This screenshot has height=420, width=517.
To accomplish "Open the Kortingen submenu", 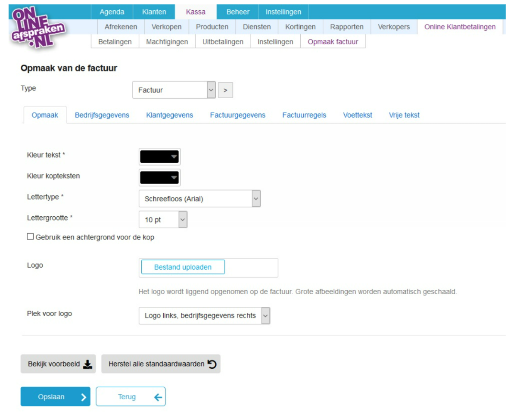I will point(300,27).
